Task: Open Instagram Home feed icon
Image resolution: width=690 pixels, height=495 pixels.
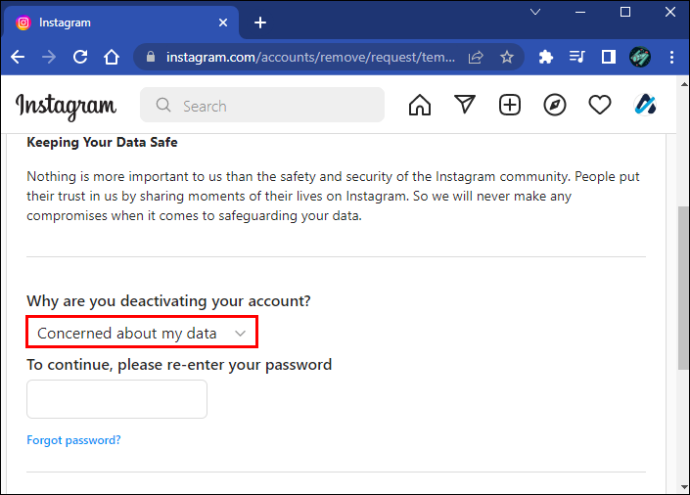Action: tap(420, 105)
